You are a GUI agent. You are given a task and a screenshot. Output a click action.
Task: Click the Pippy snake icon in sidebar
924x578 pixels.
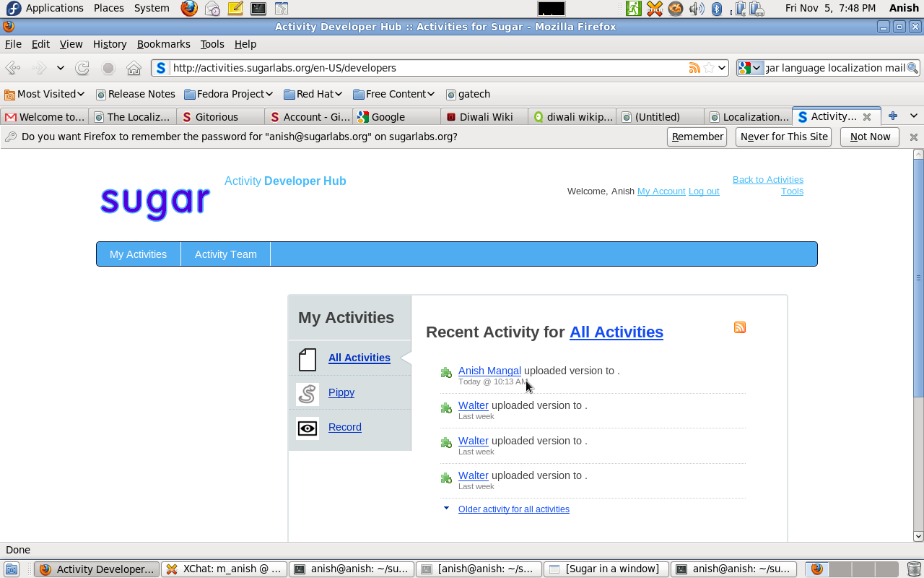(x=308, y=394)
